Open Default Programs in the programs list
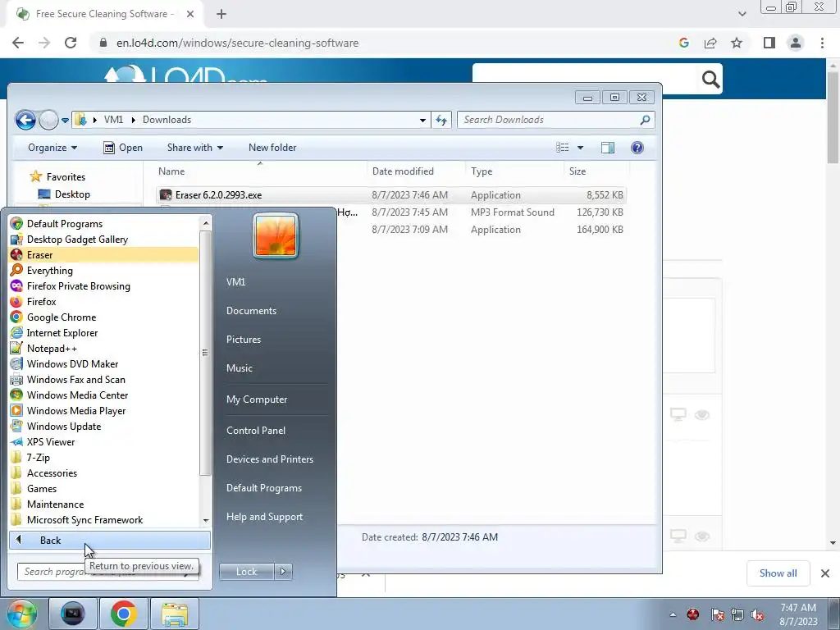840x630 pixels. [104, 224]
